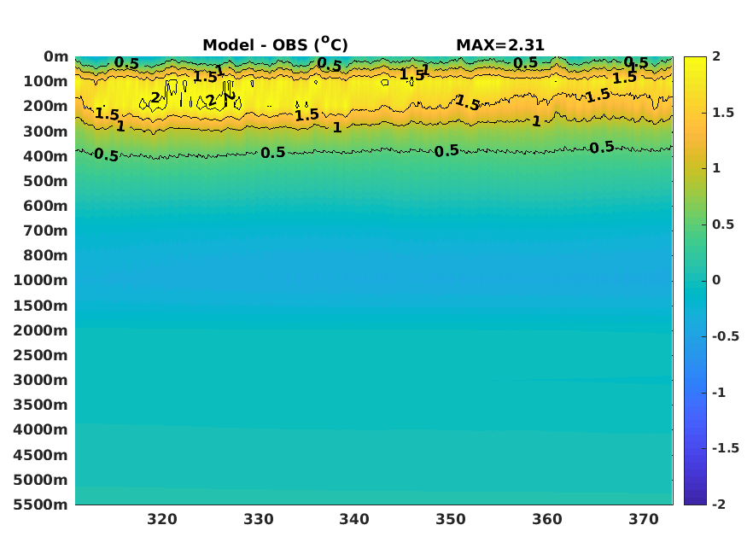
Task: Click the '2500m' depth axis label
Action: pyautogui.click(x=40, y=355)
